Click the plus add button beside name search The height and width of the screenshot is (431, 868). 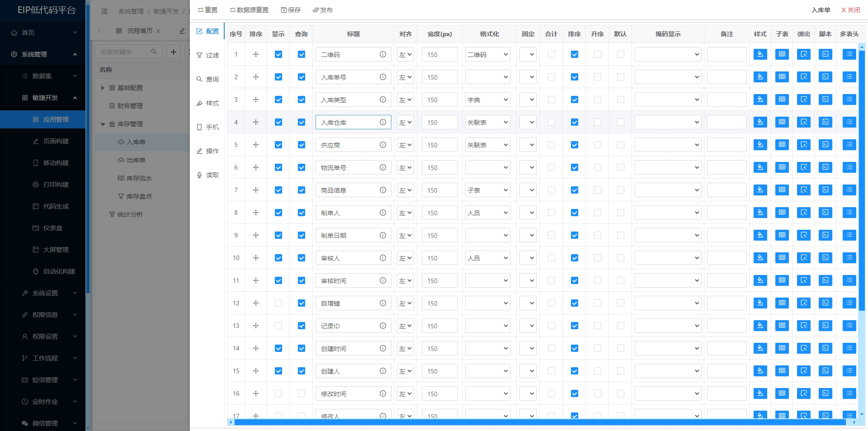pyautogui.click(x=174, y=52)
